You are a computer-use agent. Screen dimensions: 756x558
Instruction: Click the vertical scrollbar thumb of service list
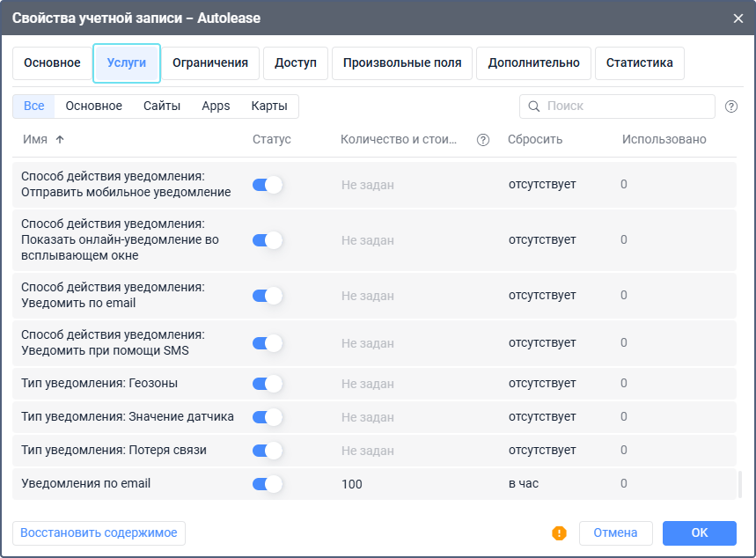(739, 484)
